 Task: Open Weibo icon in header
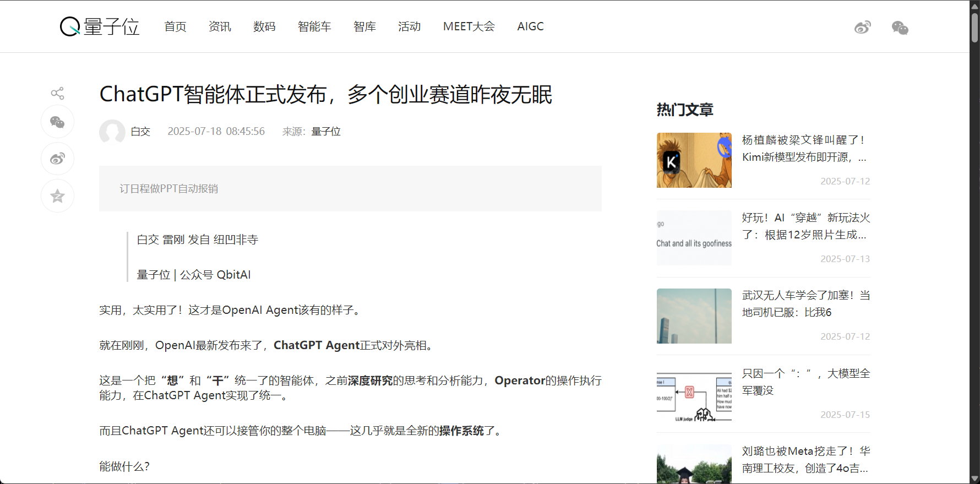pos(863,27)
